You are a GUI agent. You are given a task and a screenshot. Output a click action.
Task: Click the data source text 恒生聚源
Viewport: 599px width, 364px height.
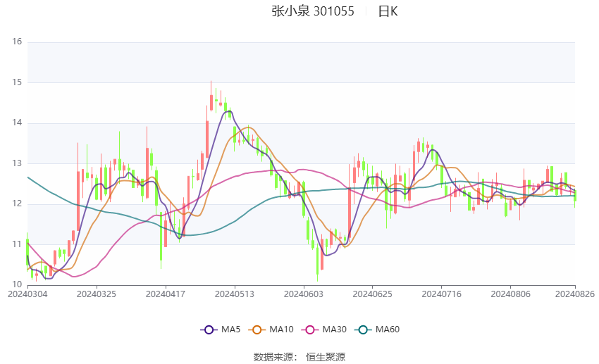pos(326,357)
